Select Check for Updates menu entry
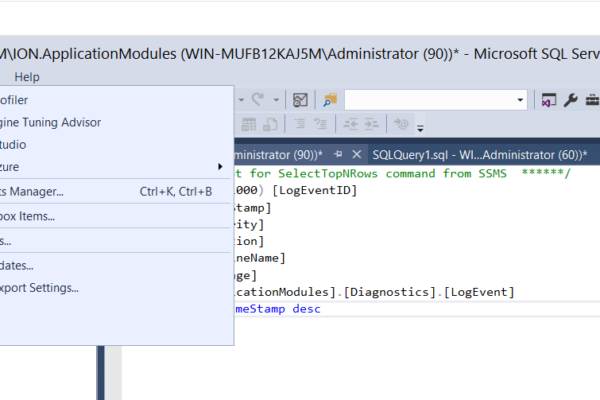This screenshot has height=400, width=600. [115, 266]
